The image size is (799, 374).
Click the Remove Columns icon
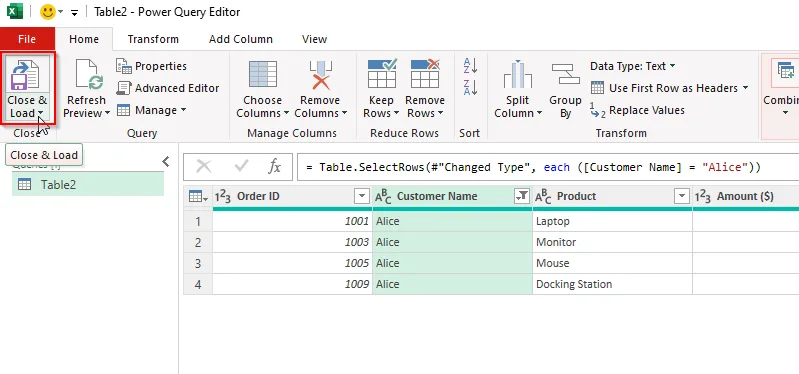coord(321,74)
